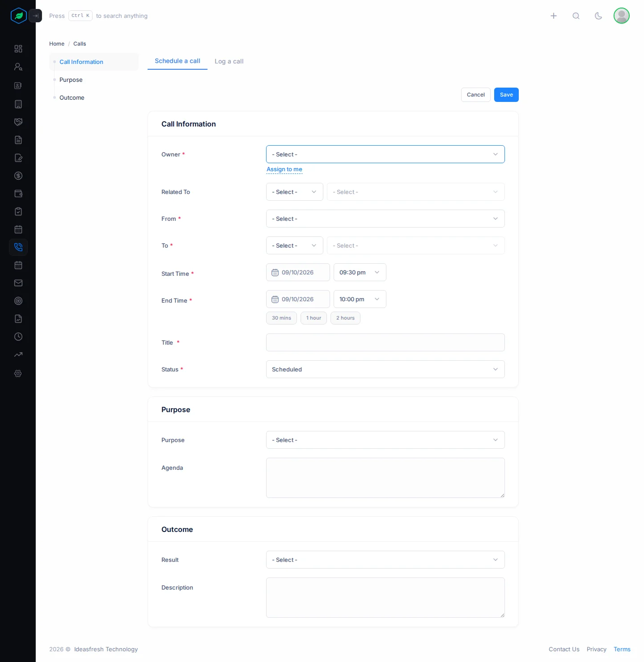Jump to Outcome section in side navigation
Screen dimensions: 644x662
(72, 97)
